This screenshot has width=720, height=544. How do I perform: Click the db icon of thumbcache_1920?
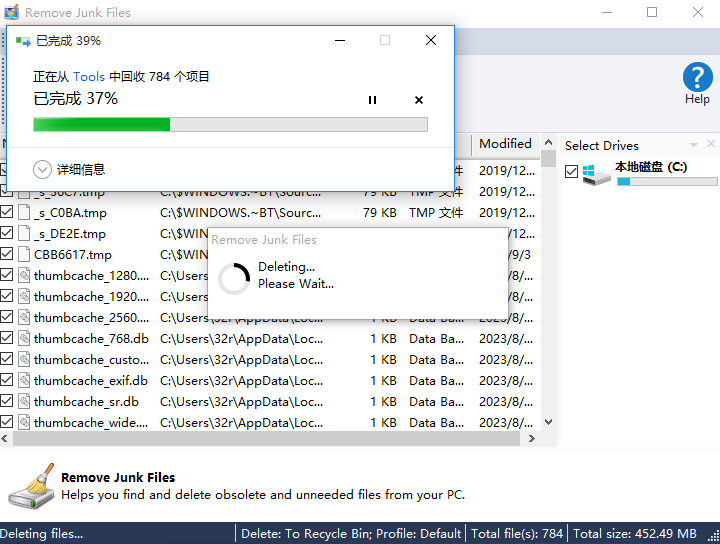pos(24,296)
